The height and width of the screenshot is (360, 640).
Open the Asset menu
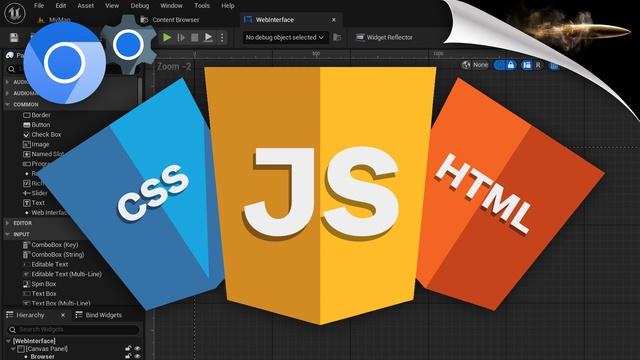tap(85, 6)
